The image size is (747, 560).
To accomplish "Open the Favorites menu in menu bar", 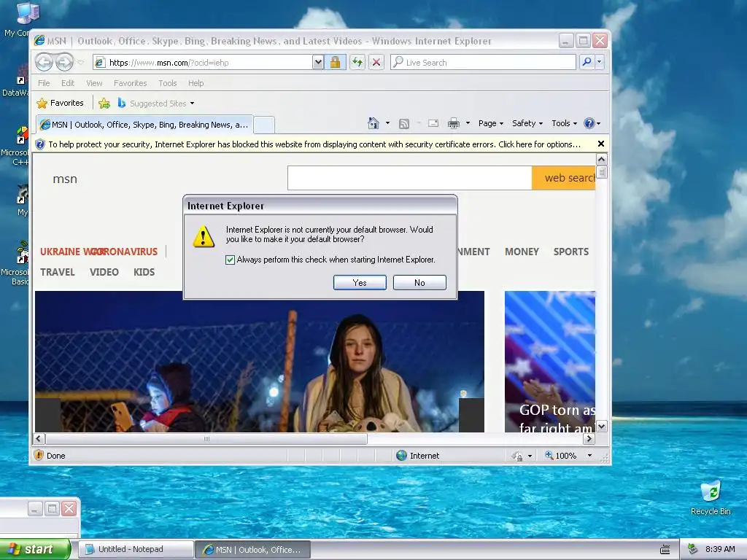I will (130, 83).
